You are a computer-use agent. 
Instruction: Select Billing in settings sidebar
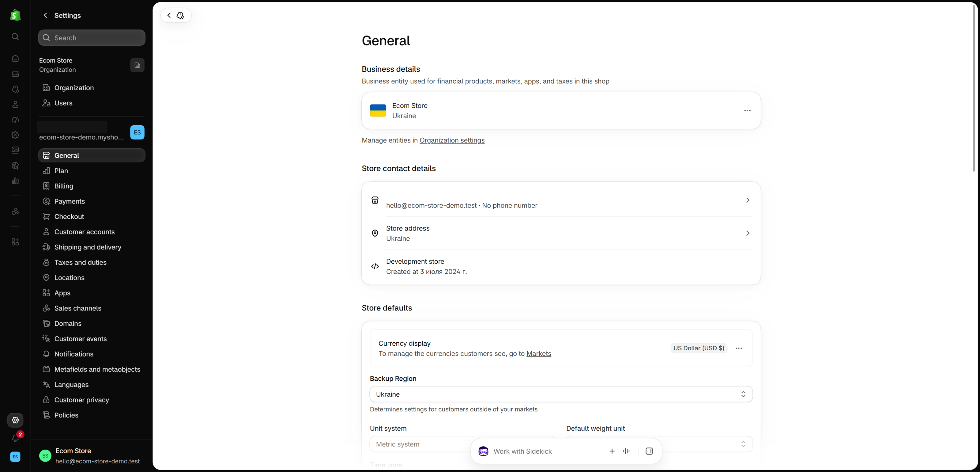click(x=92, y=186)
